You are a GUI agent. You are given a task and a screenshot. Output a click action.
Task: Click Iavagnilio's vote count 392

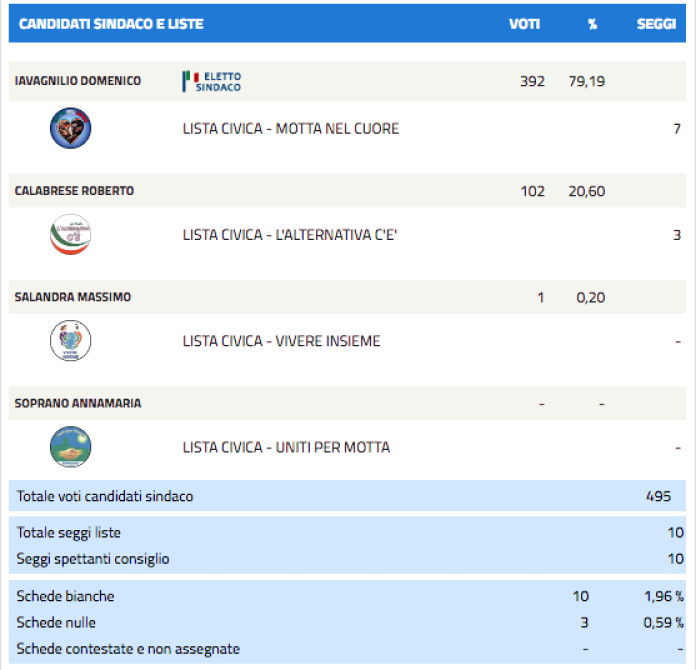point(532,81)
